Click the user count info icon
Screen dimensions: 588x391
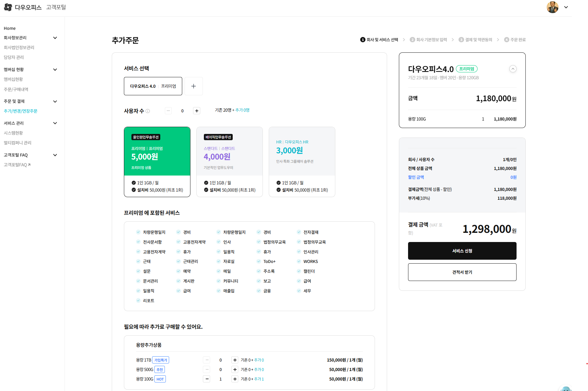148,111
